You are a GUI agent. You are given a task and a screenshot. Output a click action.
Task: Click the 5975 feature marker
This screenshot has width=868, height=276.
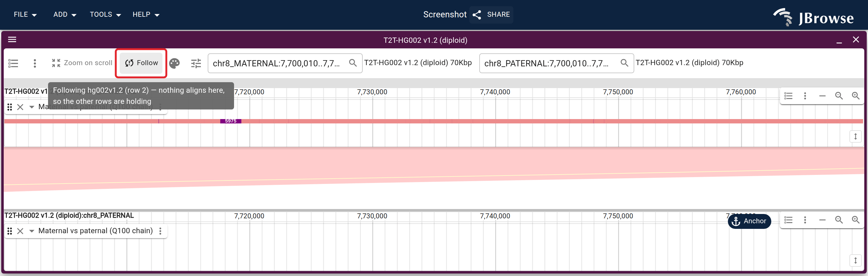(x=231, y=121)
